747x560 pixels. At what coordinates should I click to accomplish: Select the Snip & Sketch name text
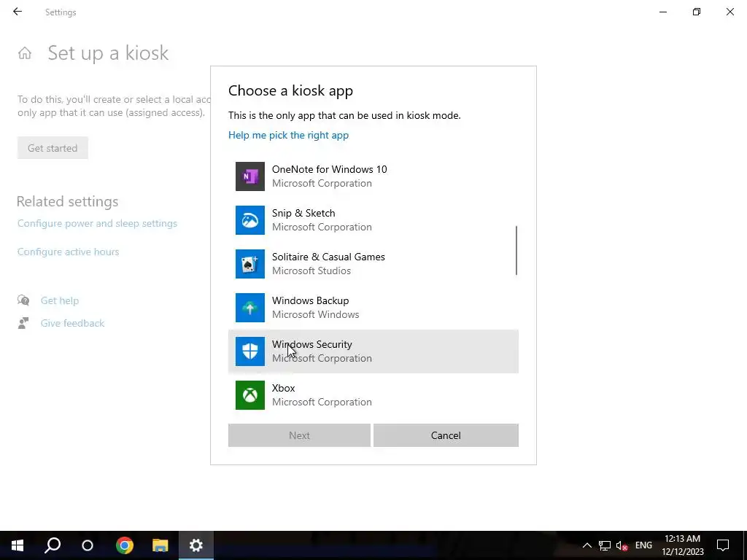point(303,214)
